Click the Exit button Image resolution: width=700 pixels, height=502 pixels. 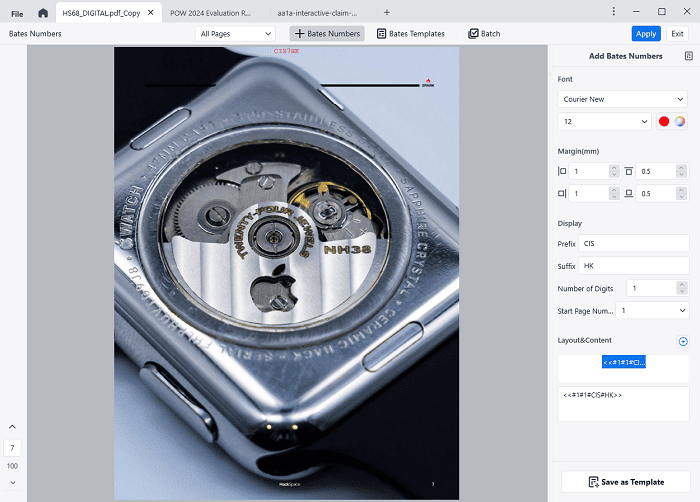677,33
